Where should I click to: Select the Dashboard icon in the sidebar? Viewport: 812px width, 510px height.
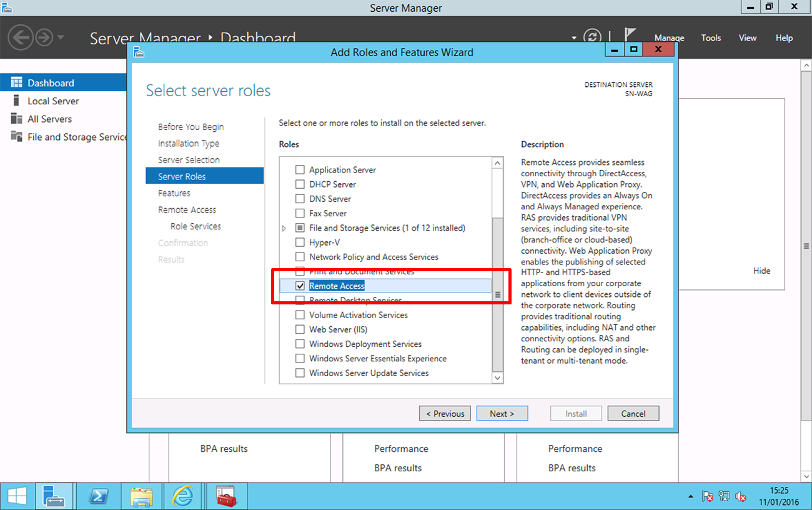point(16,82)
